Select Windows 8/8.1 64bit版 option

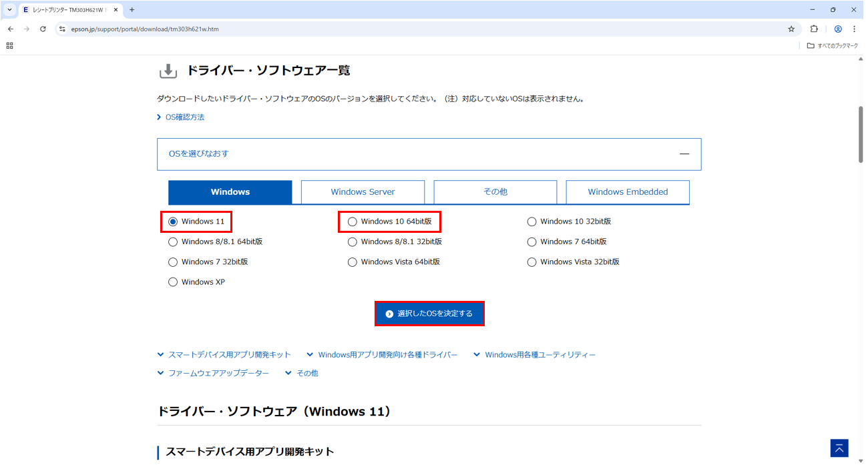tap(173, 242)
